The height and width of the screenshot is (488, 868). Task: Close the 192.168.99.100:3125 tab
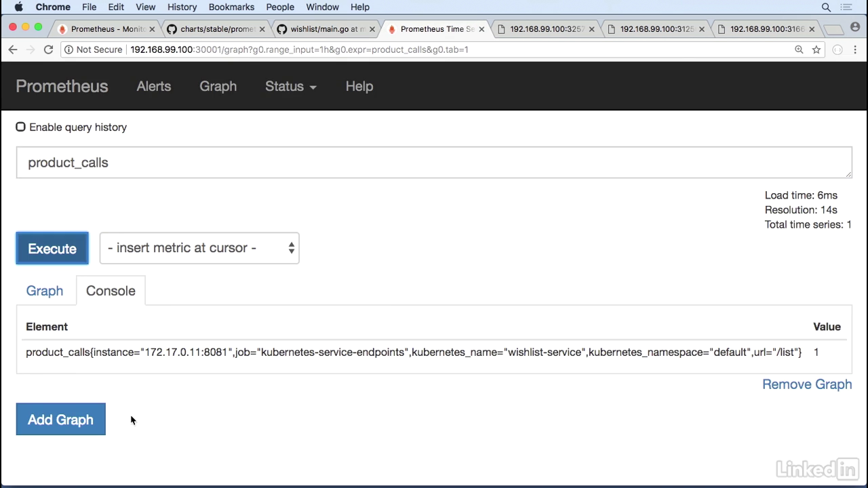pyautogui.click(x=701, y=29)
